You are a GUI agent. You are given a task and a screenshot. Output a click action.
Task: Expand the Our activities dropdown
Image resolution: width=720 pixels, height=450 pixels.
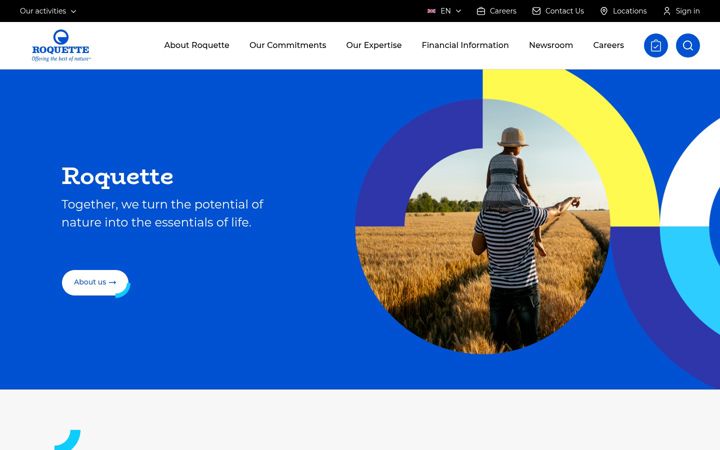48,11
